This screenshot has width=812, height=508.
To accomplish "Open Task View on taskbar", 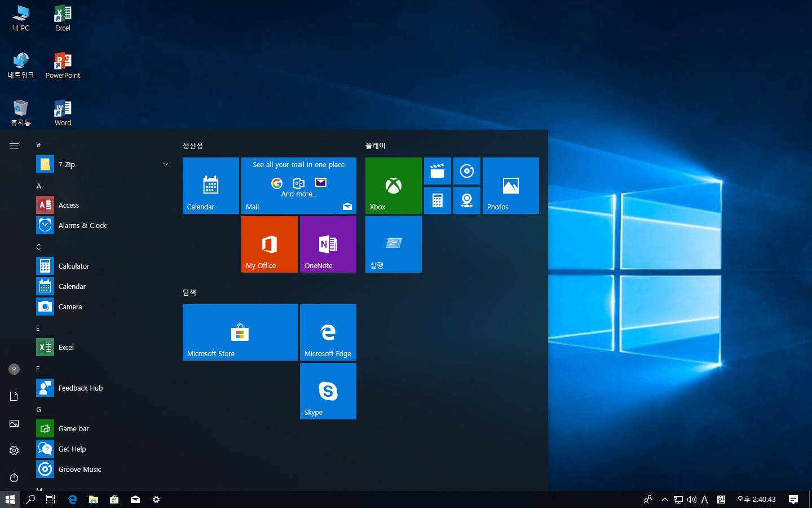I will [x=51, y=500].
